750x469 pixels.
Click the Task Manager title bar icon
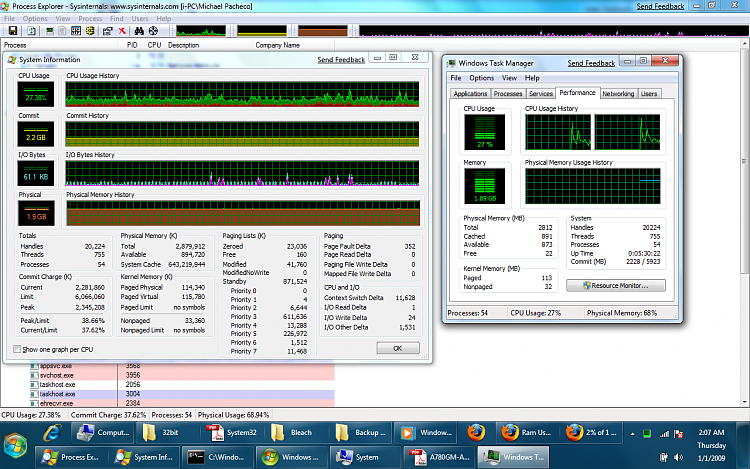(451, 63)
